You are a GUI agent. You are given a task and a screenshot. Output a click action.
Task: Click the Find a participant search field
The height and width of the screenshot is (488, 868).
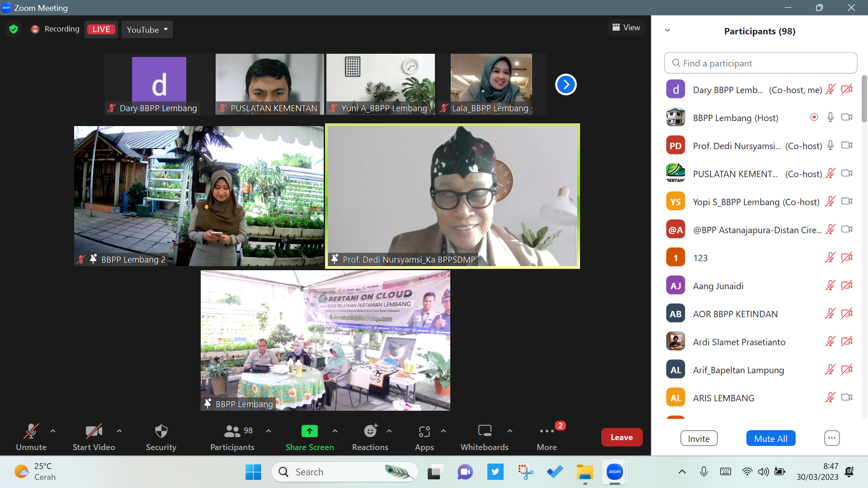click(x=761, y=63)
